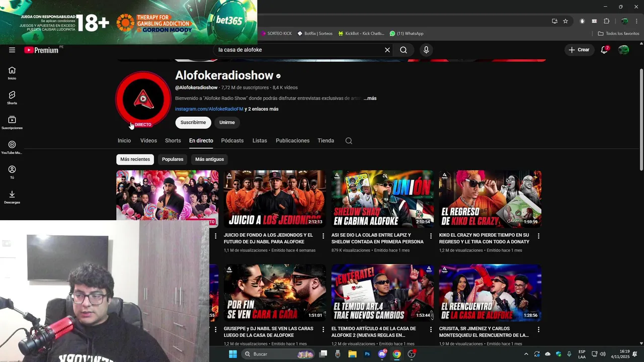This screenshot has width=644, height=362.
Task: Open more options for JUICIO DE FONDO video
Action: (323, 236)
